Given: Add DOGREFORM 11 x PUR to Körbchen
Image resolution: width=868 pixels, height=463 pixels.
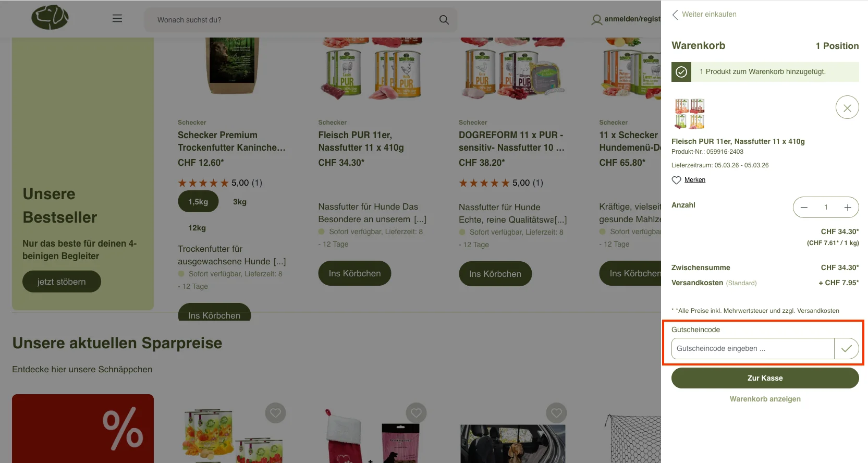Looking at the screenshot, I should pos(495,274).
